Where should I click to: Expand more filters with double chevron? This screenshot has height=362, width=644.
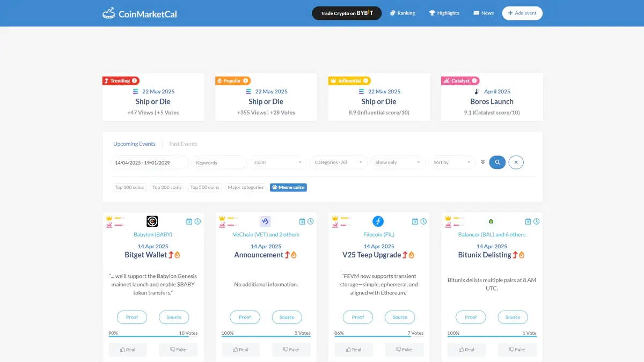[482, 162]
